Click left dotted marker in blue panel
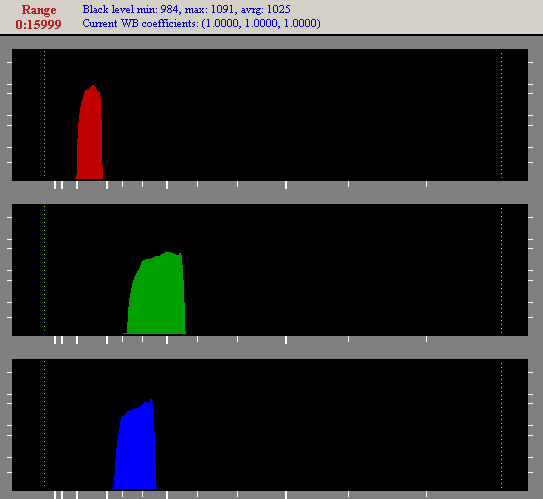 [44, 424]
